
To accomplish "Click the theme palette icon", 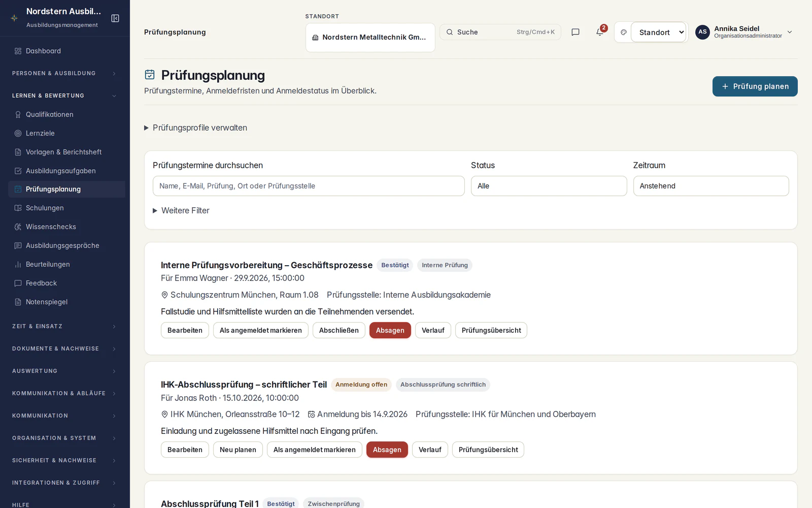I will (x=624, y=32).
